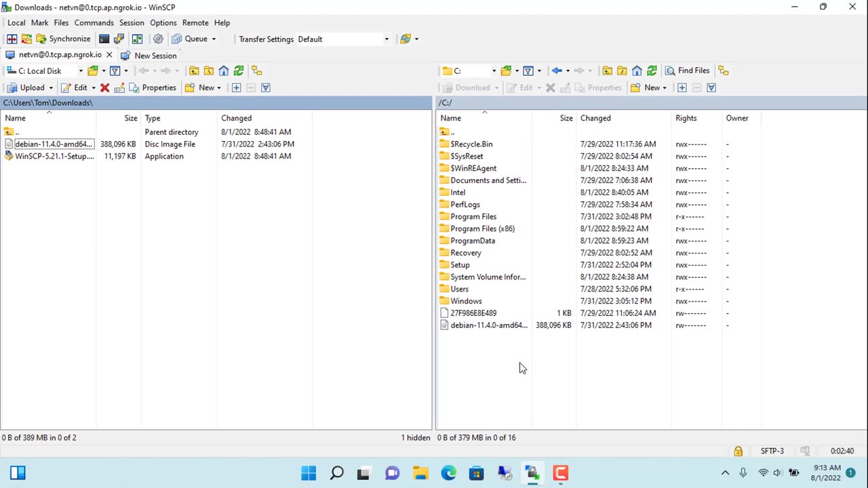Click the local Rename icon
This screenshot has width=868, height=488.
(x=119, y=87)
